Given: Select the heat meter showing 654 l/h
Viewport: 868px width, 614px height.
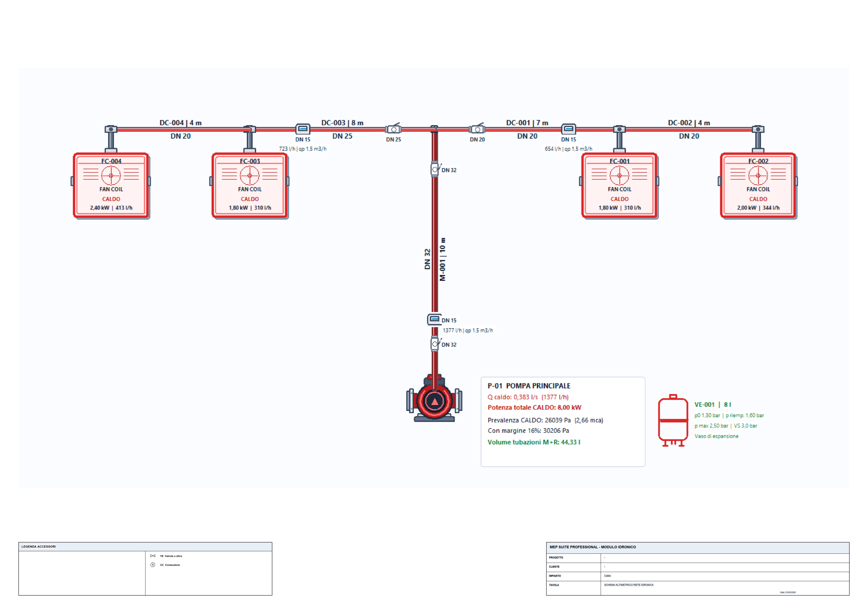Looking at the screenshot, I should point(568,129).
